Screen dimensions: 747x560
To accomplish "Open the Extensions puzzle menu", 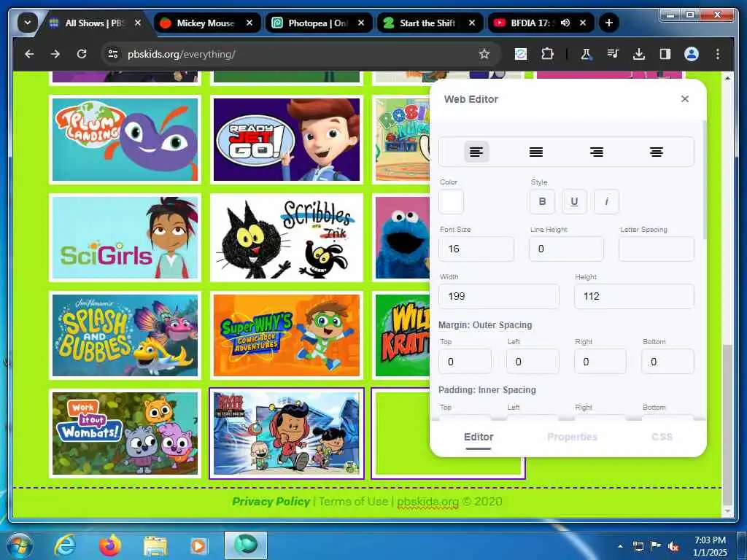I will click(547, 54).
